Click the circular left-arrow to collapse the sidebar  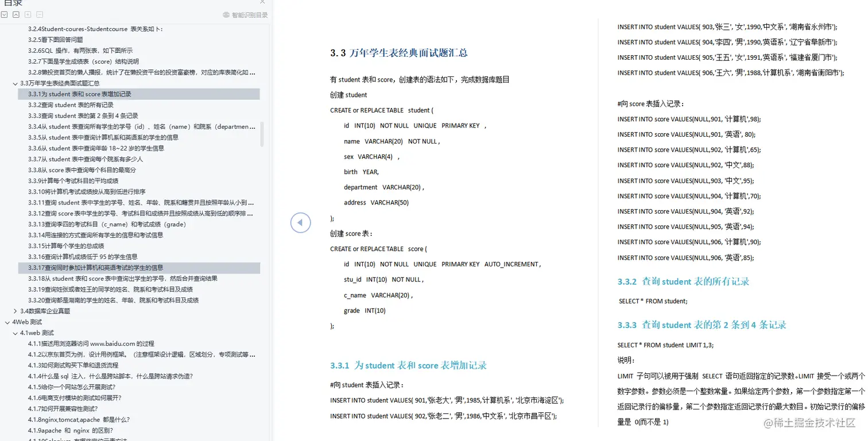coord(300,222)
